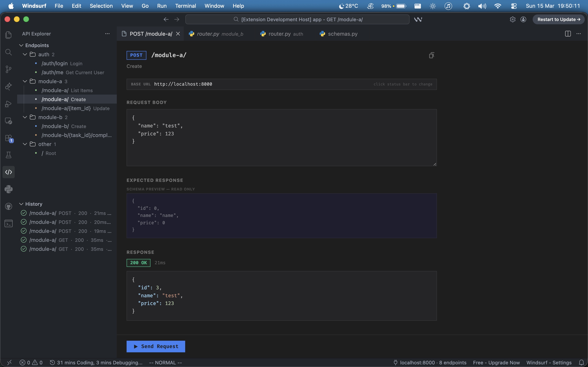The height and width of the screenshot is (367, 588).
Task: Open Source Control view icon
Action: [x=9, y=69]
